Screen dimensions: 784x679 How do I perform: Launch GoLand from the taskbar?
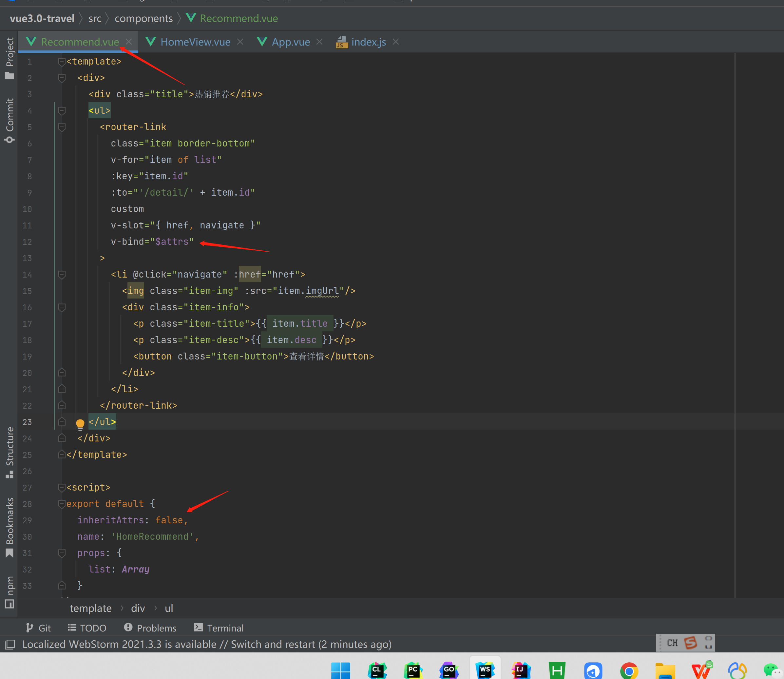coord(449,670)
